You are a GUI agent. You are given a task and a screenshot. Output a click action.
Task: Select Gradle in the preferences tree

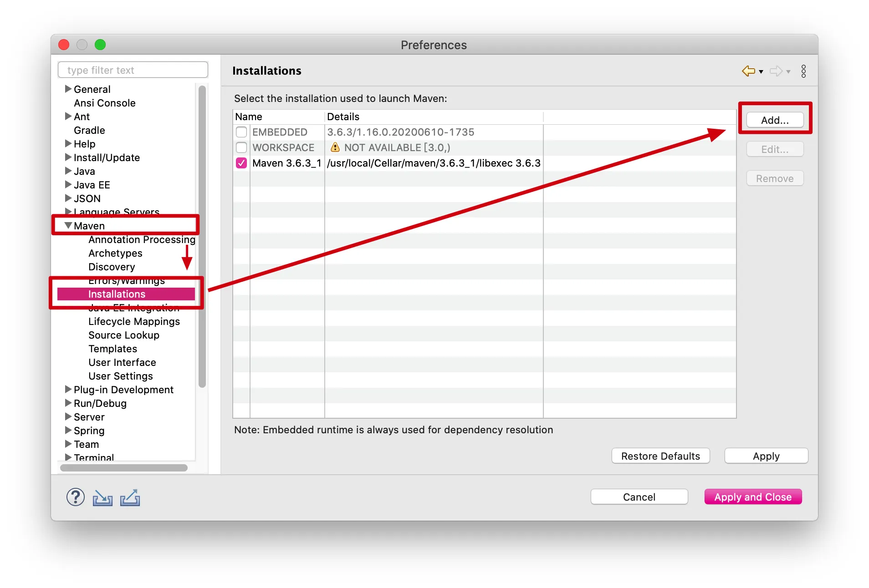tap(89, 130)
